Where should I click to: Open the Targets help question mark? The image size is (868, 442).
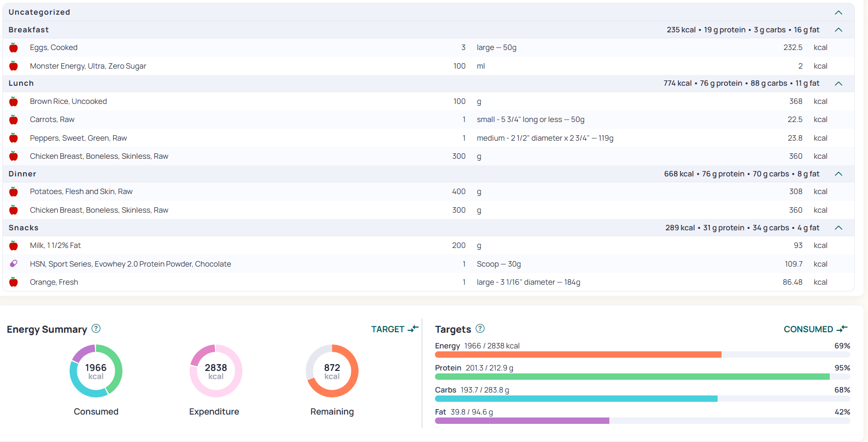pos(480,328)
